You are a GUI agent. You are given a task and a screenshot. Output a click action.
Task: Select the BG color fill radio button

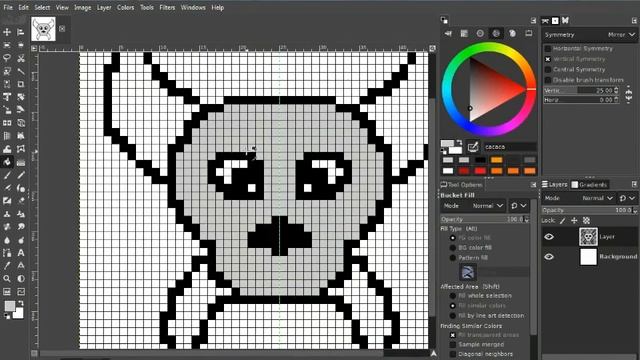[452, 248]
